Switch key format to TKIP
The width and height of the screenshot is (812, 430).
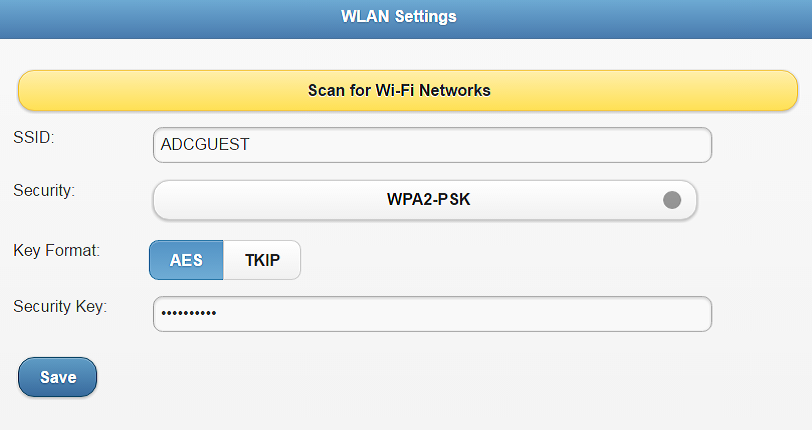coord(262,261)
